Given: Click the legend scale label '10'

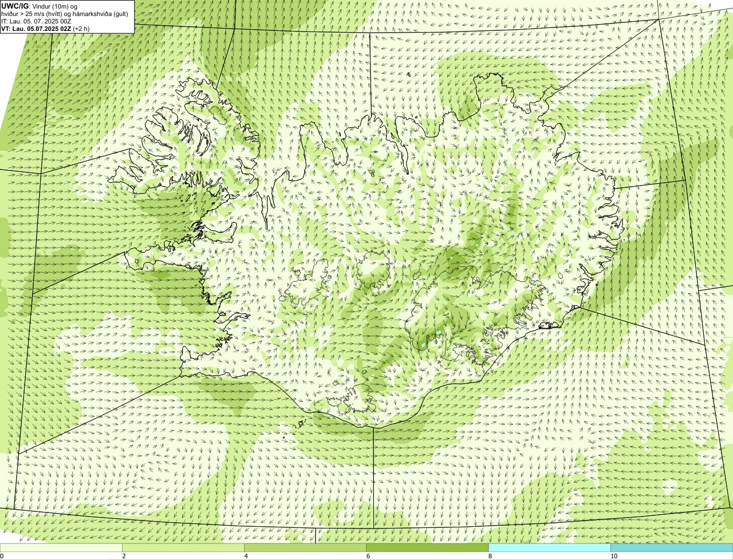Looking at the screenshot, I should point(614,556).
